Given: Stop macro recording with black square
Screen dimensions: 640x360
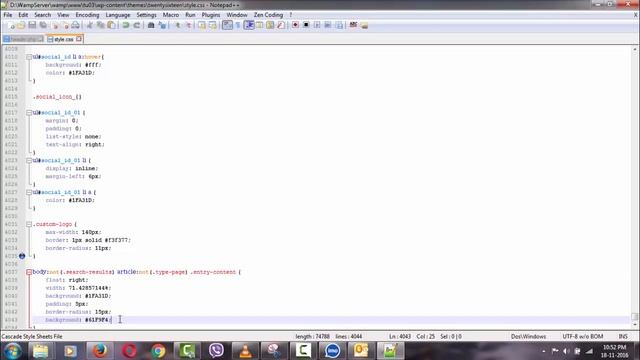Looking at the screenshot, I should [x=306, y=25].
